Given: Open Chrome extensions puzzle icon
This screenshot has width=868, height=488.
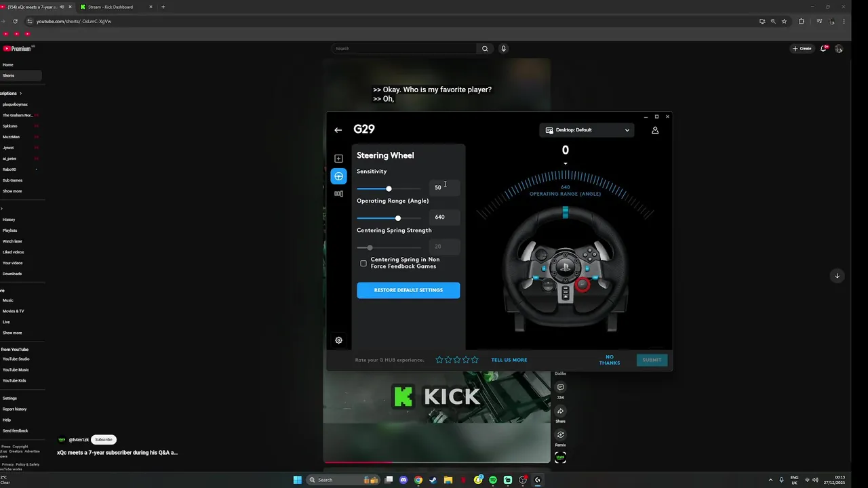Looking at the screenshot, I should (802, 21).
